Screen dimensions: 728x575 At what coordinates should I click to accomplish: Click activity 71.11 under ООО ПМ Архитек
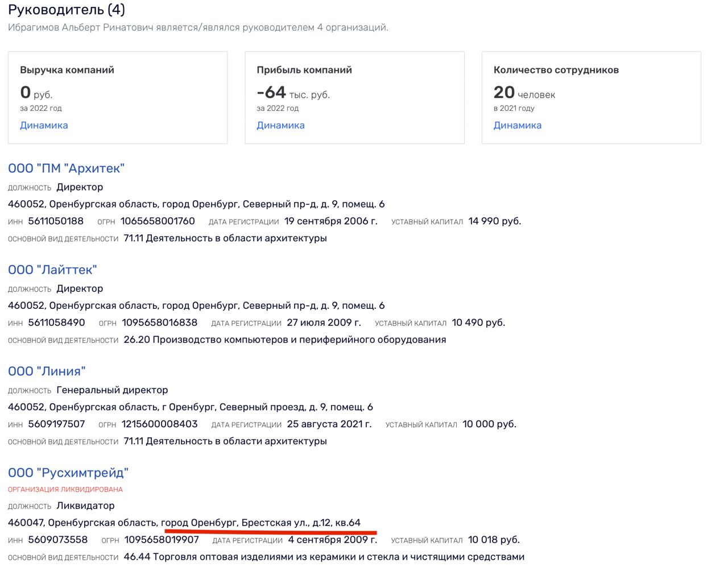[x=225, y=238]
